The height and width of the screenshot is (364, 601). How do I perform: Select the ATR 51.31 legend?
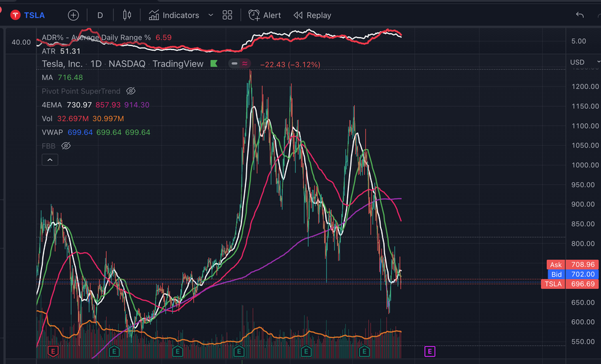pyautogui.click(x=61, y=51)
